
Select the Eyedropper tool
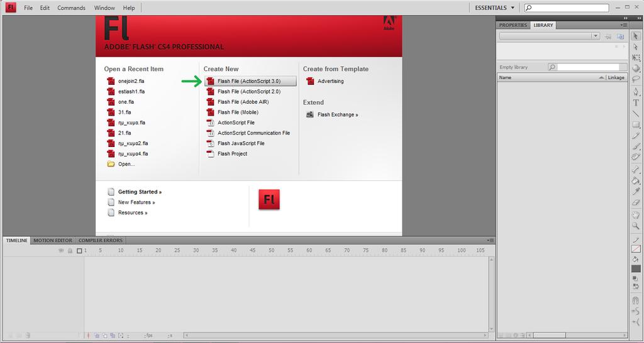pos(636,192)
